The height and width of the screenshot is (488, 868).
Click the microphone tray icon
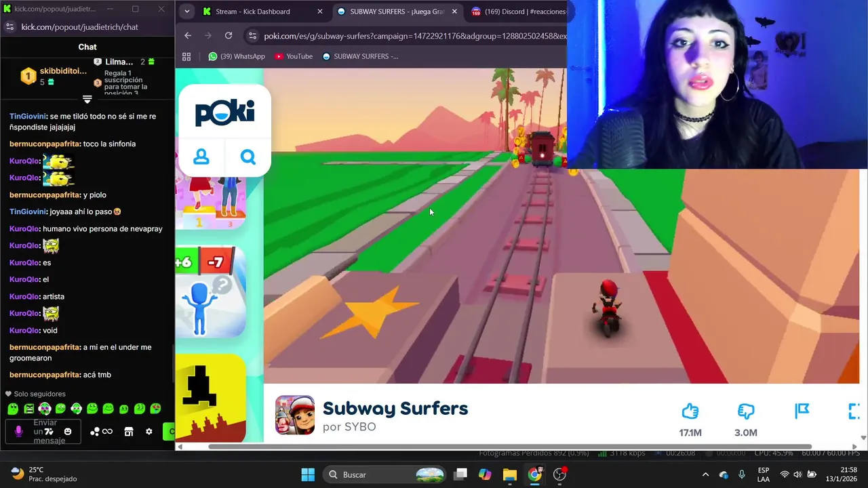[742, 474]
